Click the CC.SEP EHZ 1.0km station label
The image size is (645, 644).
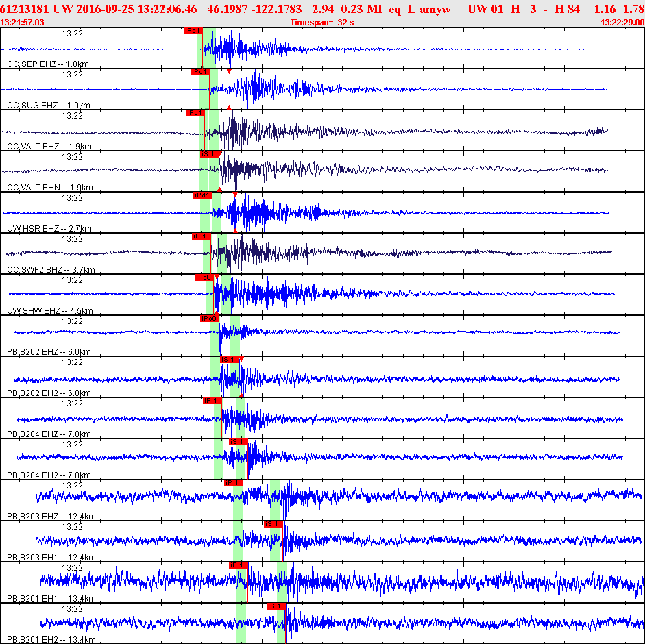[x=48, y=64]
